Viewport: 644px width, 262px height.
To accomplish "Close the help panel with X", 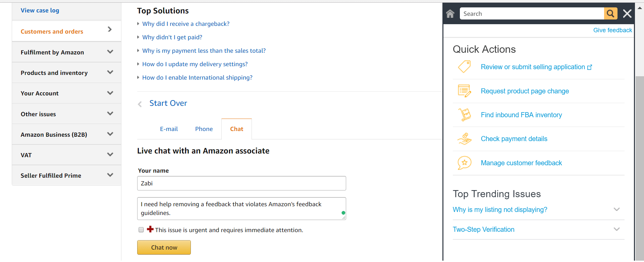I will coord(627,13).
